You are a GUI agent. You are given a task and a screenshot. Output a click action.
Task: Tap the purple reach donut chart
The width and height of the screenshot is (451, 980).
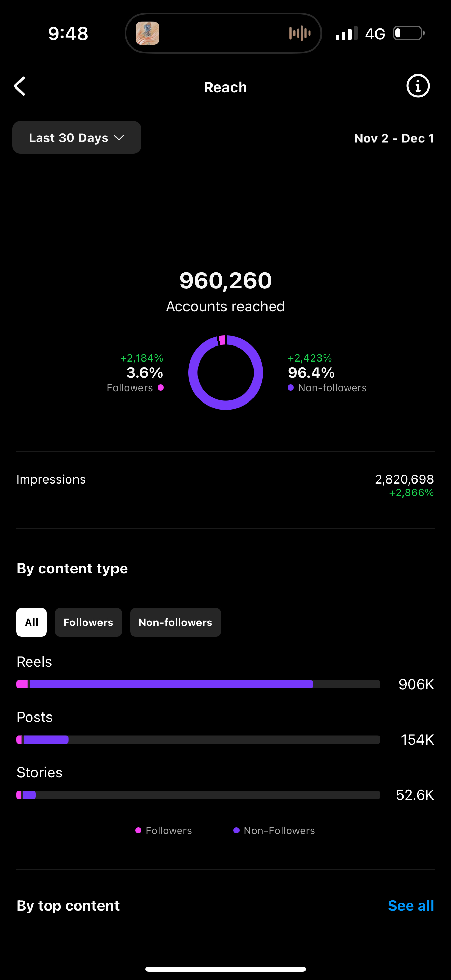click(x=225, y=372)
